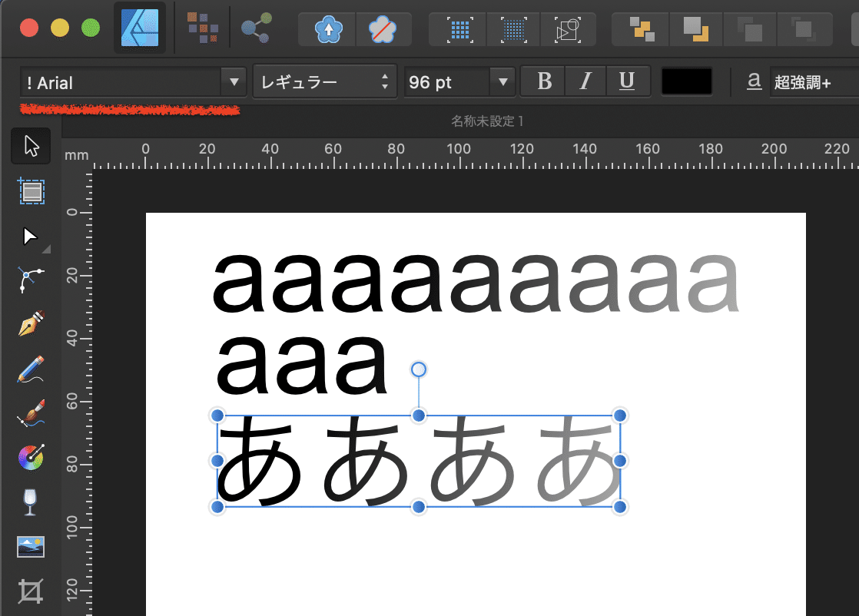The height and width of the screenshot is (616, 859).
Task: Select the Transparency wine-glass tool
Action: [x=30, y=502]
